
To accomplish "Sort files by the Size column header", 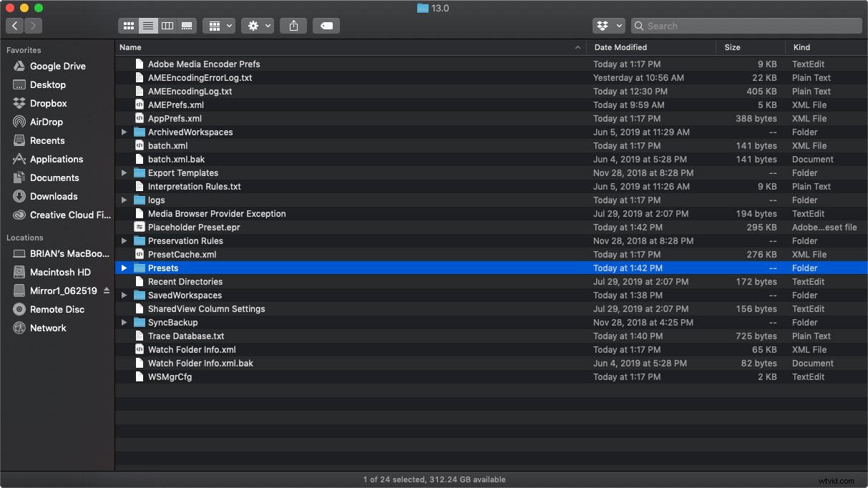I will click(731, 47).
